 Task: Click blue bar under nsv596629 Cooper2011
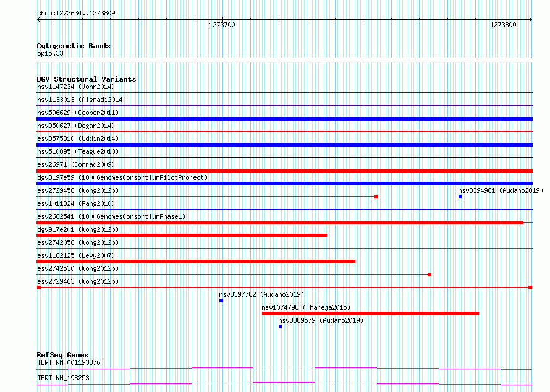(x=284, y=119)
